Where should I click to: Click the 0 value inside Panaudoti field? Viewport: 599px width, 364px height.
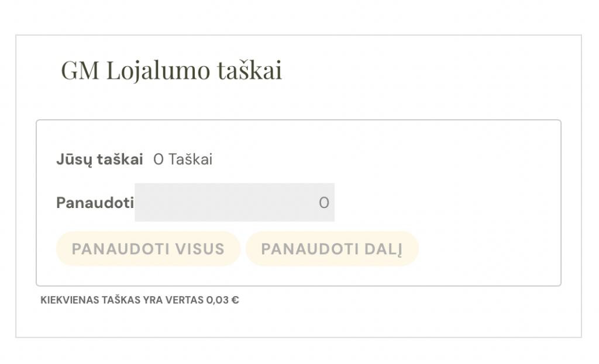[x=323, y=203]
